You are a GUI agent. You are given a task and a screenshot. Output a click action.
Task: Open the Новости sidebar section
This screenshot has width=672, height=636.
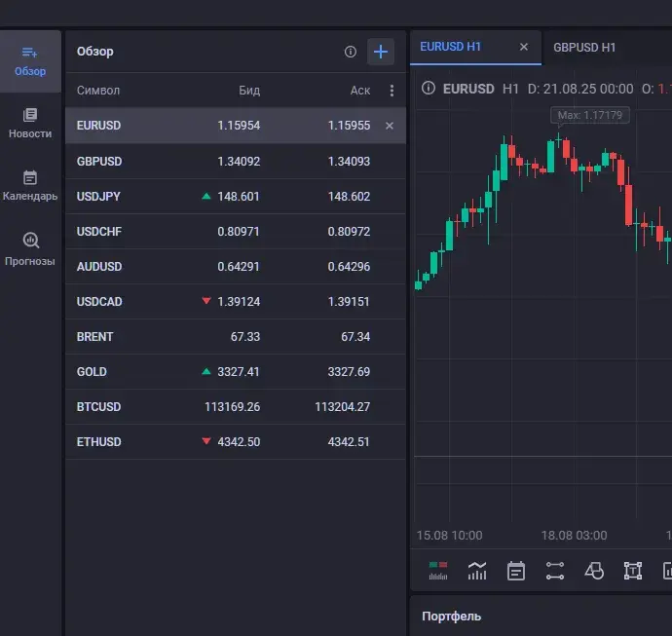point(30,124)
